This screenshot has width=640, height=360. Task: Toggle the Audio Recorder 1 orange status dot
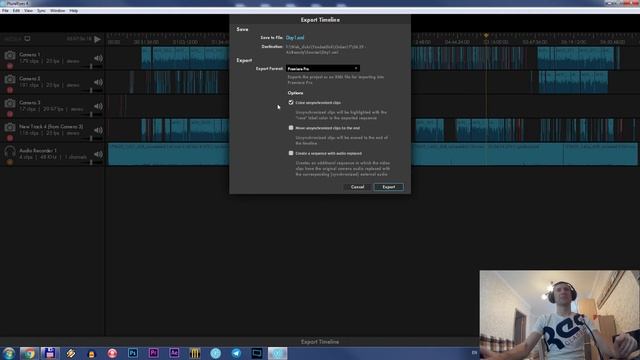point(10,162)
